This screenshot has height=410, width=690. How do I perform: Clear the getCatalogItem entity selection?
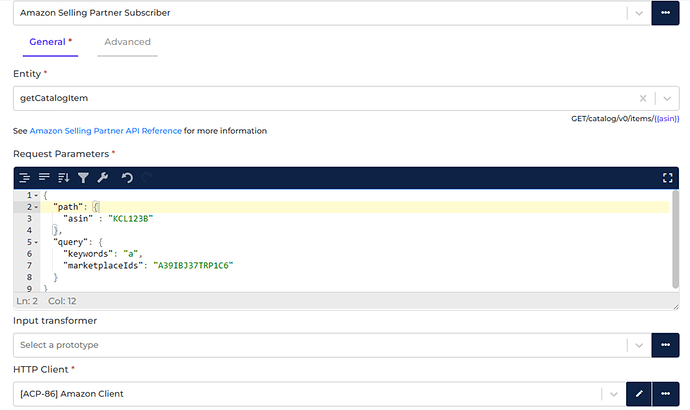(643, 99)
